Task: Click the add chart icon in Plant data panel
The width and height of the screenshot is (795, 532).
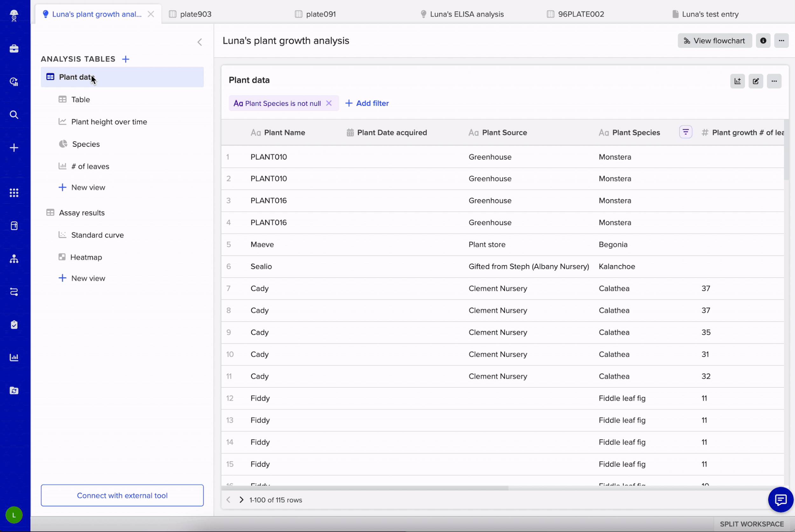Action: click(737, 81)
